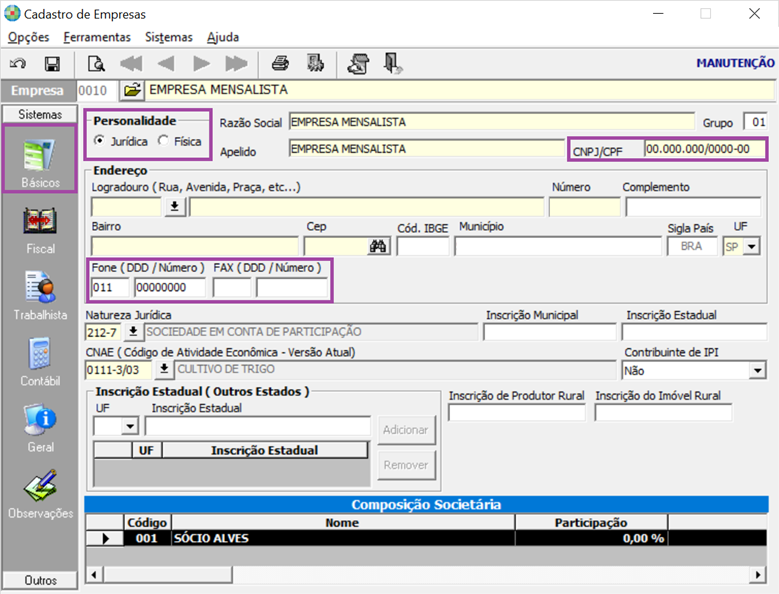
Task: Open the Contábil calculator section
Action: pyautogui.click(x=40, y=362)
